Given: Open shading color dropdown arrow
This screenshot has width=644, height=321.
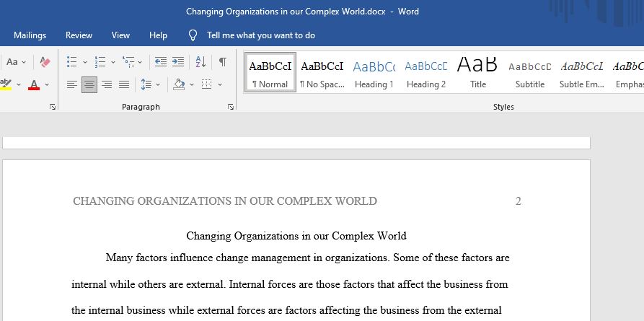Looking at the screenshot, I should pos(191,84).
